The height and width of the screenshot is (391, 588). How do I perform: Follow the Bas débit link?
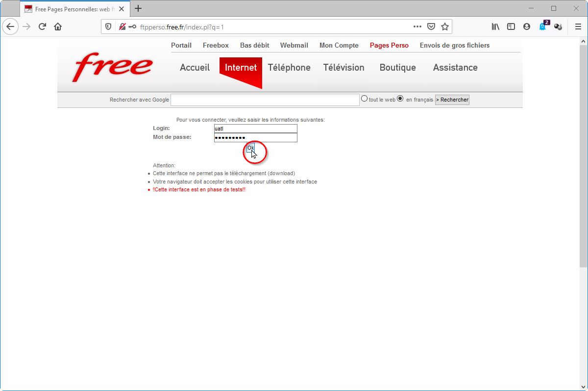tap(254, 45)
